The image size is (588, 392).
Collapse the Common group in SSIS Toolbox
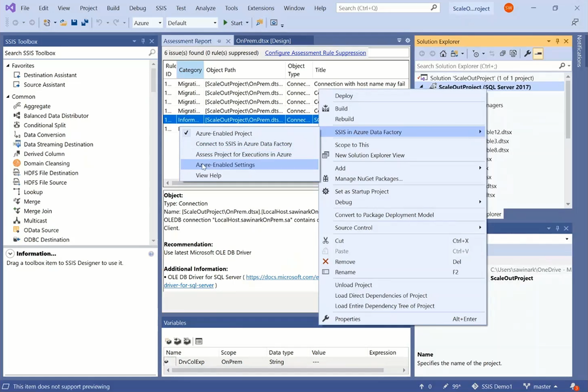tap(8, 97)
